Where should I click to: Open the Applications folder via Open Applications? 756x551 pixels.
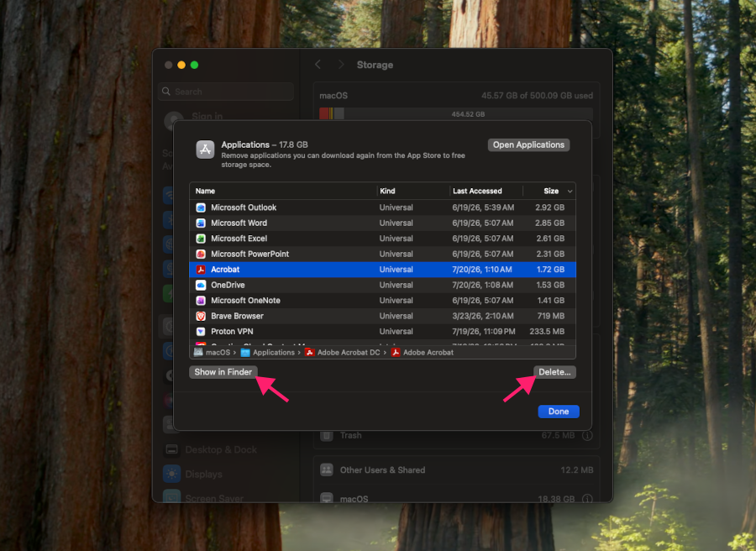528,144
